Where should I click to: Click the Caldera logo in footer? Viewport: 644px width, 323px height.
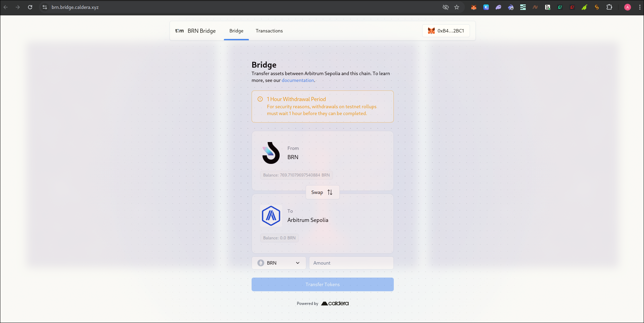tap(335, 303)
